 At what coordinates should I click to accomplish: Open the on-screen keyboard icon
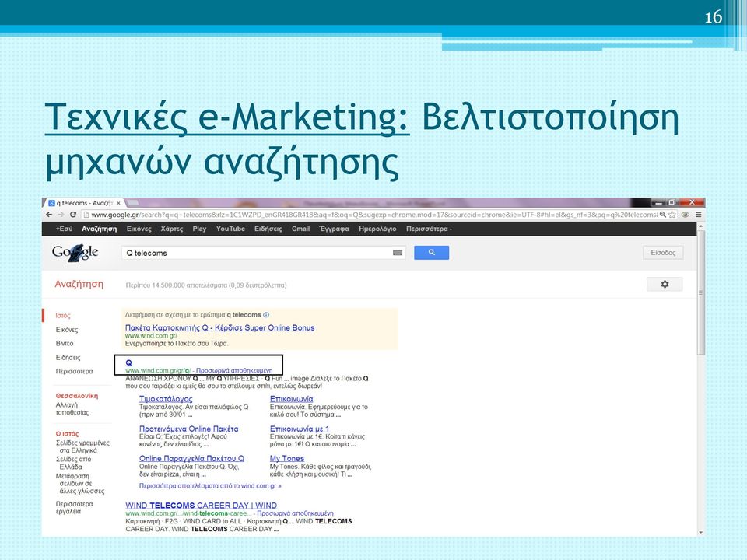[398, 253]
